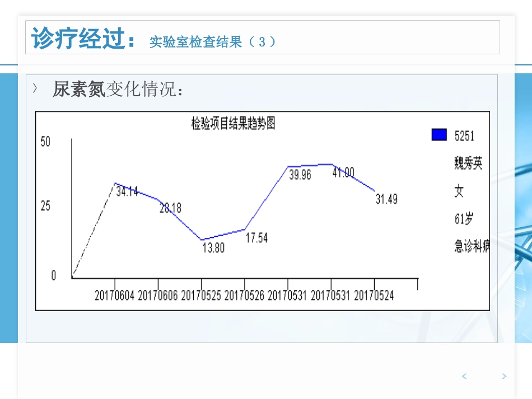Go to the previous slide arrow
This screenshot has height=399, width=532.
pyautogui.click(x=464, y=376)
